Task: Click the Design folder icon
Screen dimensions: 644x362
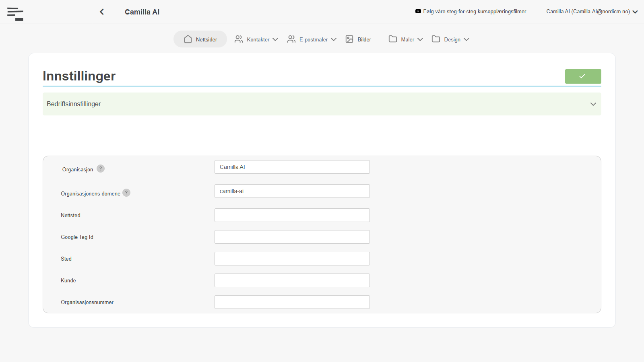Action: pyautogui.click(x=436, y=39)
